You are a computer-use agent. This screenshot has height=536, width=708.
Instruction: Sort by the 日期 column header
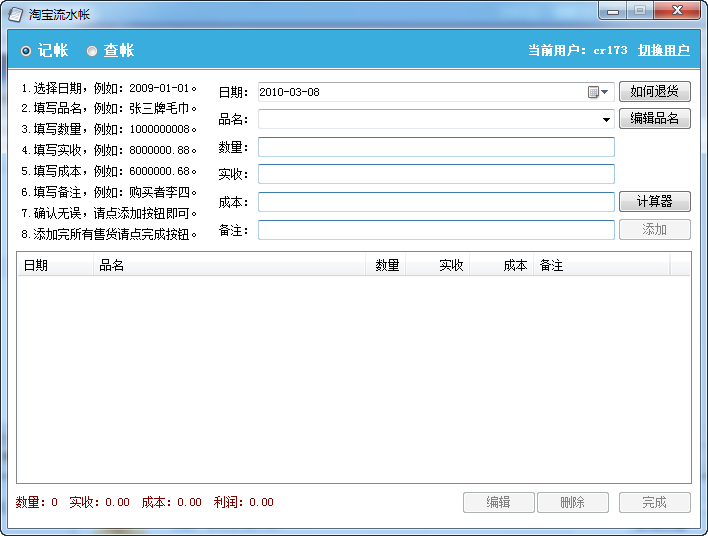(x=56, y=265)
